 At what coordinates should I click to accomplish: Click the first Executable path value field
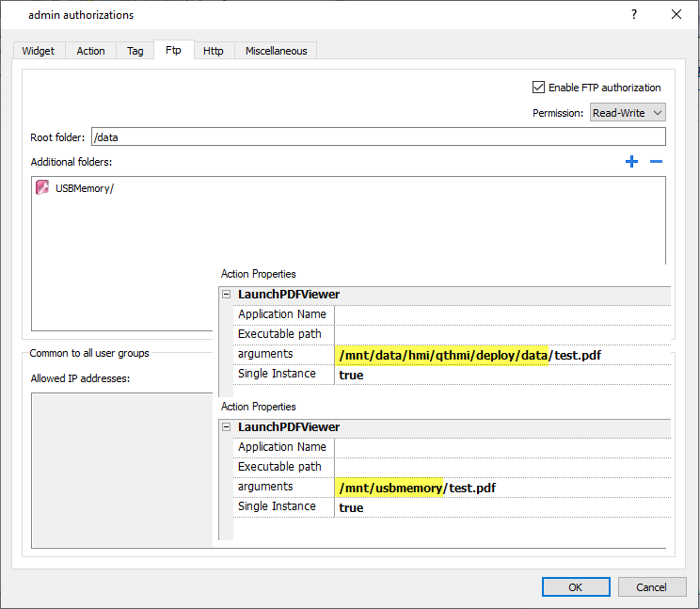pyautogui.click(x=503, y=334)
